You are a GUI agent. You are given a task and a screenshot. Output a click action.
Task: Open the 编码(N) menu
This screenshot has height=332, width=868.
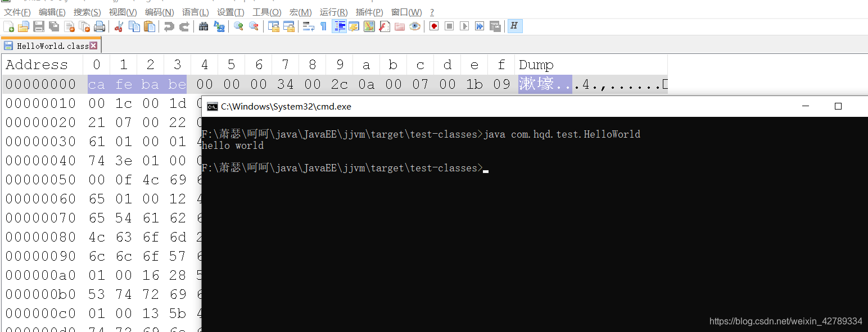tap(159, 12)
